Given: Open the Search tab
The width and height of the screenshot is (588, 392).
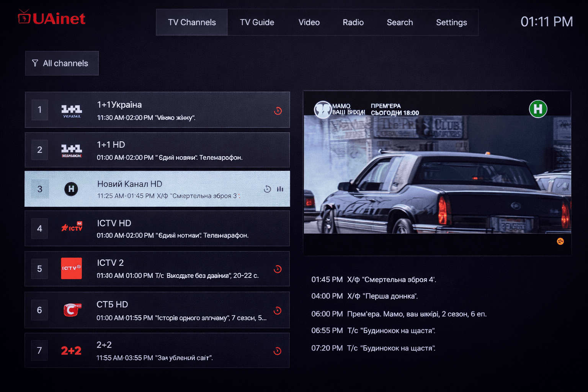Looking at the screenshot, I should pos(400,22).
